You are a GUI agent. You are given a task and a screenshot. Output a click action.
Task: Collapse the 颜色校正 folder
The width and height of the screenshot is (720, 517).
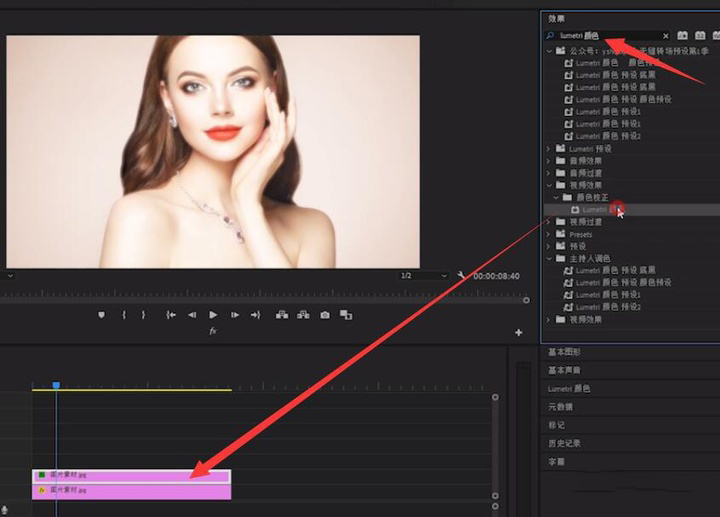556,197
